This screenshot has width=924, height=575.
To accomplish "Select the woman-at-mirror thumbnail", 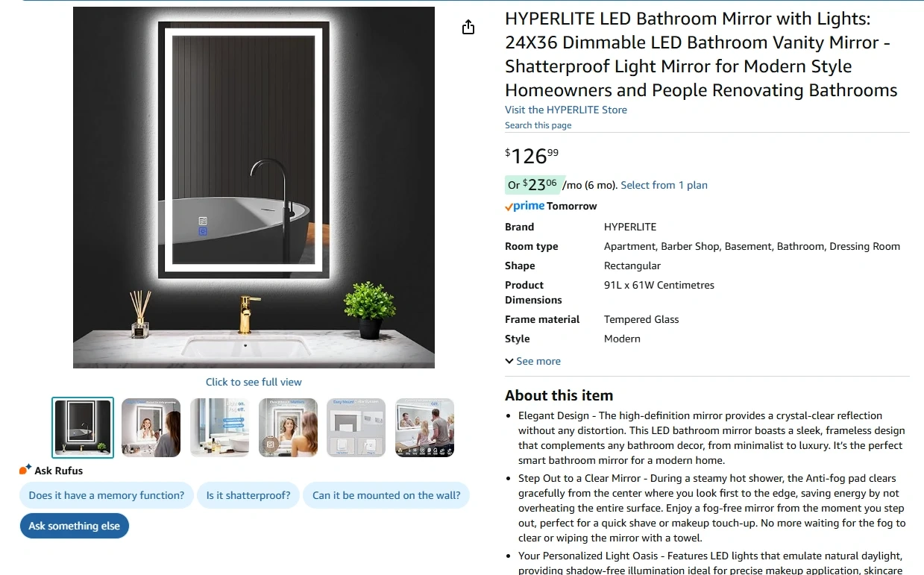I will coord(151,427).
